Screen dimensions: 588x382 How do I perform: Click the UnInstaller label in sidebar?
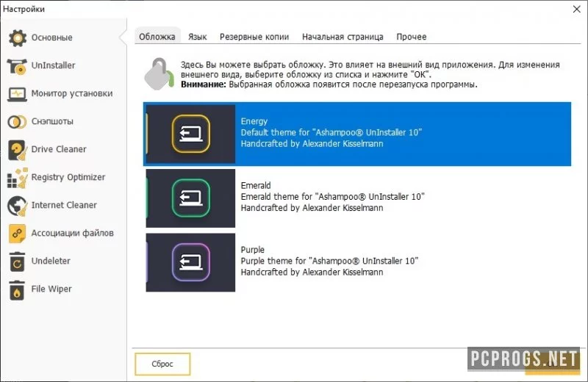(x=53, y=65)
